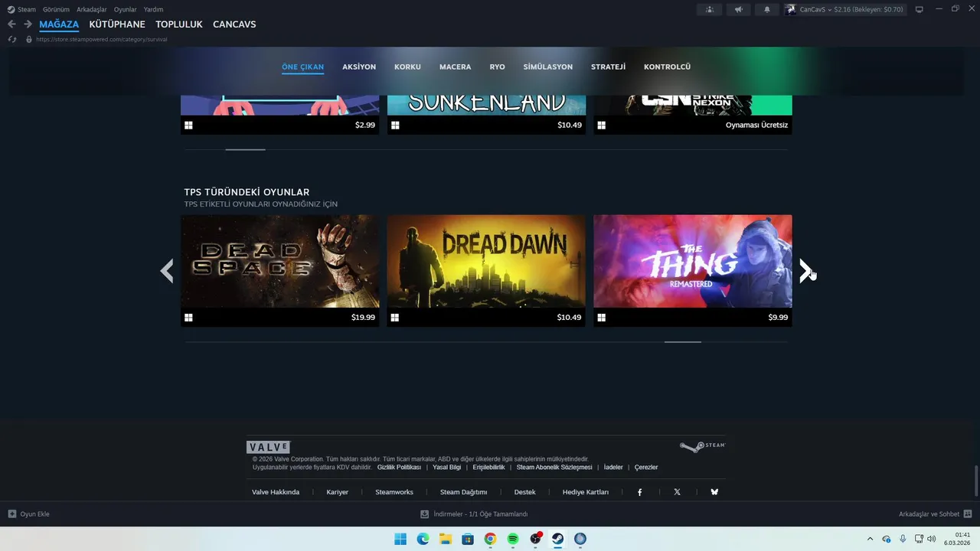Open Steam's X social icon
This screenshot has width=980, height=551.
pyautogui.click(x=677, y=492)
